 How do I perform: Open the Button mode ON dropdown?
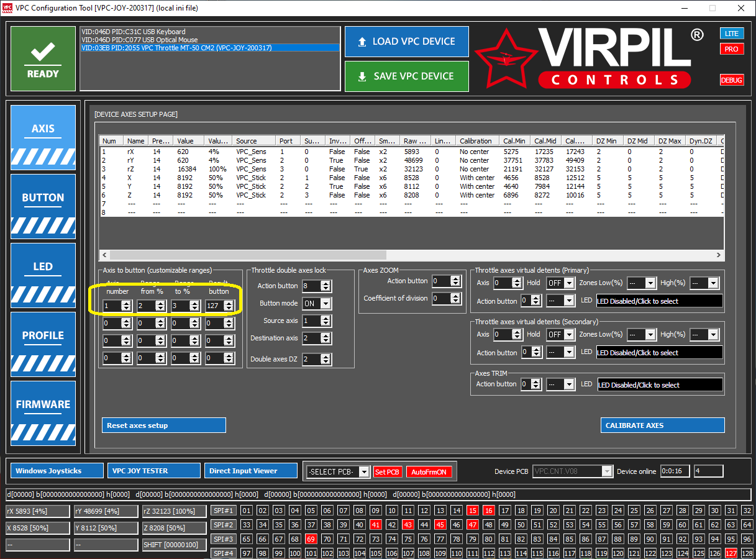click(x=317, y=303)
